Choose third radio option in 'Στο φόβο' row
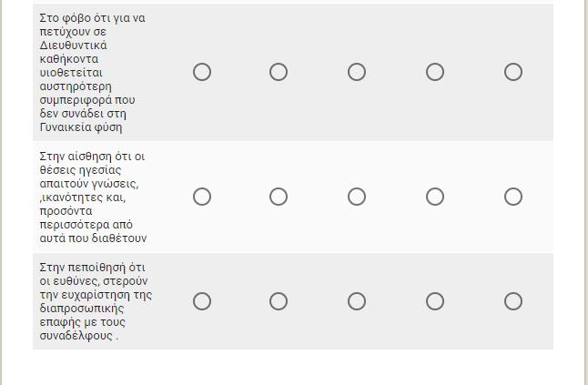The image size is (588, 385). 357,72
